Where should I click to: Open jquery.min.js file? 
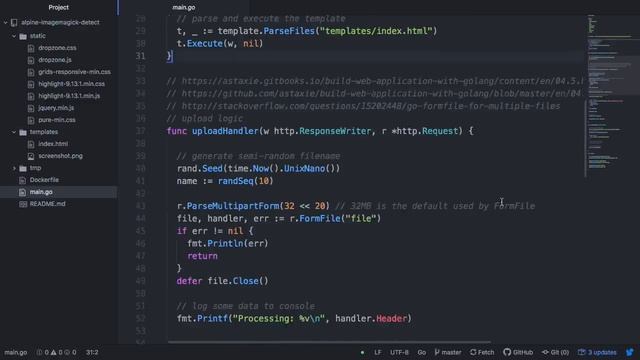(x=56, y=108)
